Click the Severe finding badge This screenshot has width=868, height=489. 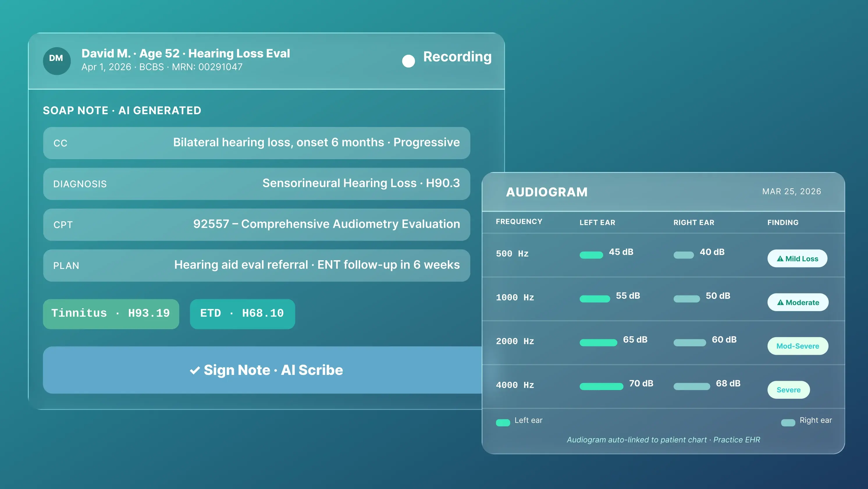pyautogui.click(x=789, y=389)
